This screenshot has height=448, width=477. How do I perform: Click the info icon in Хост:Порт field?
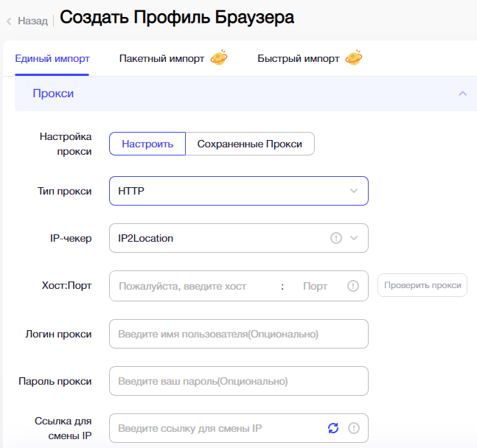pyautogui.click(x=353, y=286)
